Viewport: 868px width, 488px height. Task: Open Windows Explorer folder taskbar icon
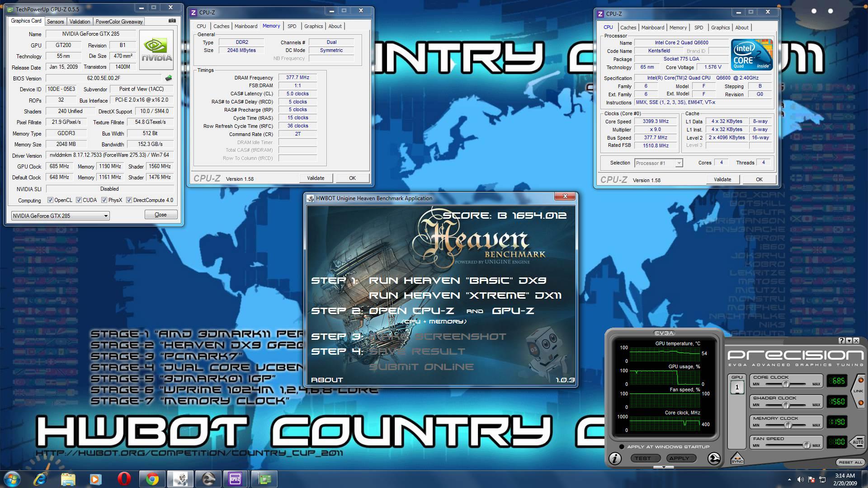click(x=68, y=479)
